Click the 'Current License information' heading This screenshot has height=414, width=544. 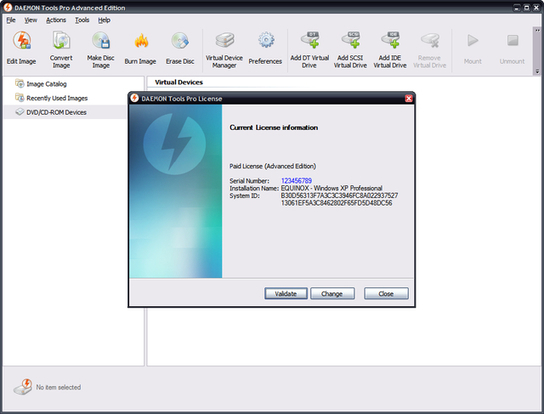coord(273,127)
